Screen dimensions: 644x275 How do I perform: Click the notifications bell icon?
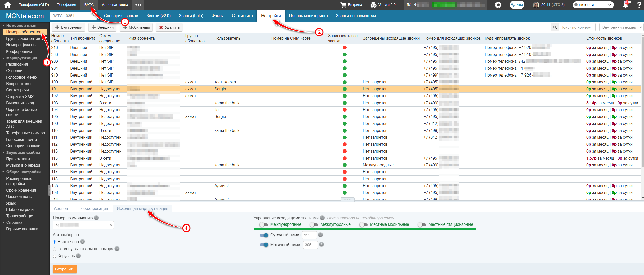click(626, 5)
